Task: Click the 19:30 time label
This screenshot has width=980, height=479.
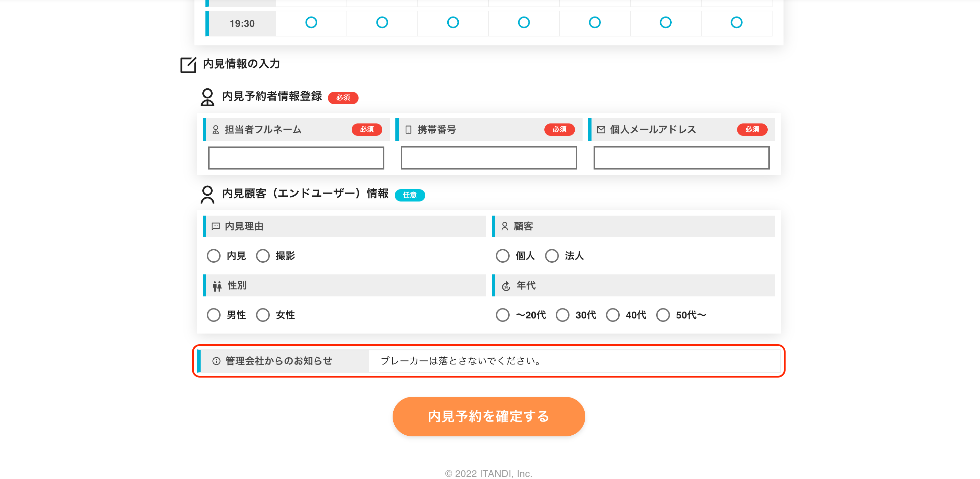Action: [x=242, y=24]
